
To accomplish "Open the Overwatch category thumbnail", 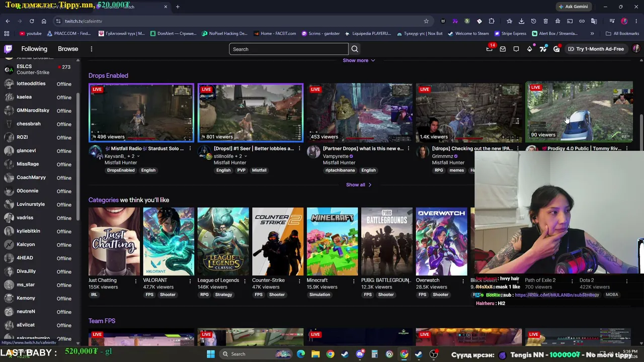I will click(441, 242).
